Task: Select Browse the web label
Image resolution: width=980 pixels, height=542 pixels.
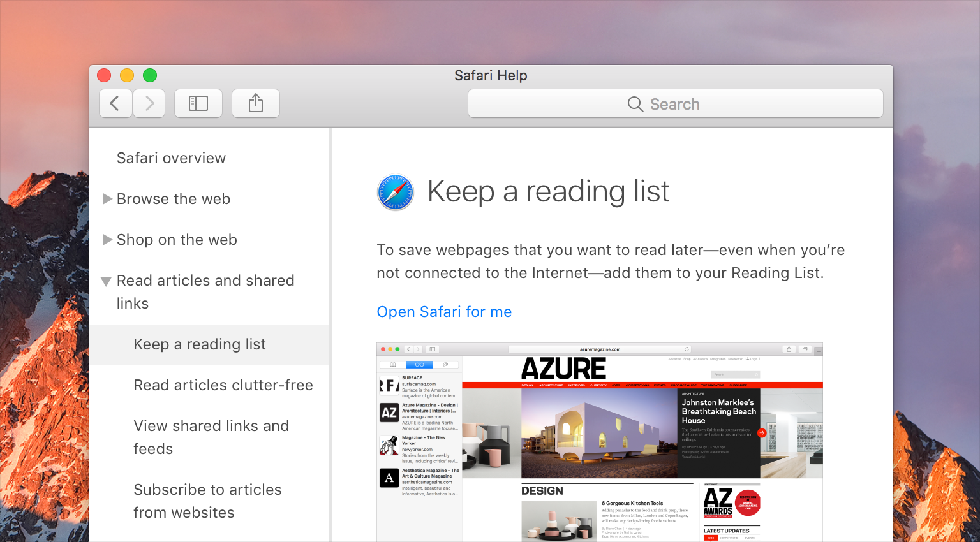Action: click(174, 199)
